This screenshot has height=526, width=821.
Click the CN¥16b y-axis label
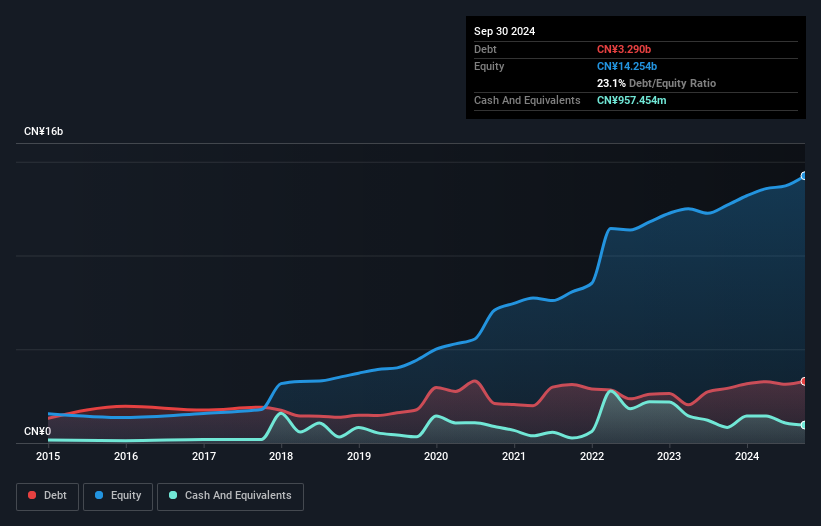tap(43, 131)
